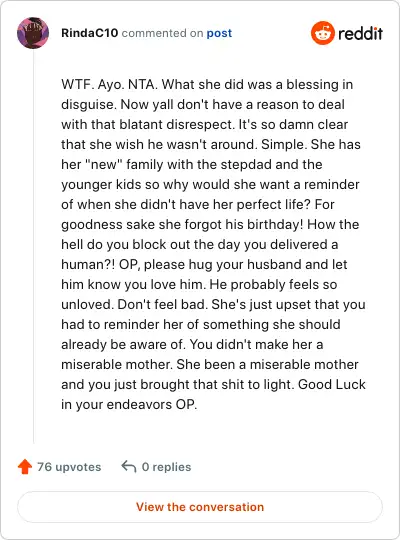Click the "commented on" gray text
Viewport: 400px width, 540px height.
click(x=162, y=33)
